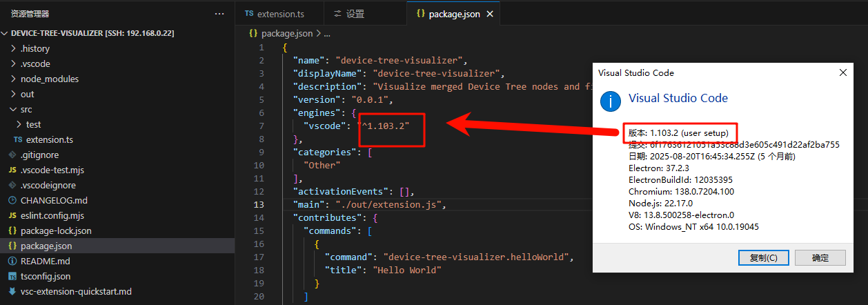Expand the .history folder
Screen dimensions: 868x305
14,48
